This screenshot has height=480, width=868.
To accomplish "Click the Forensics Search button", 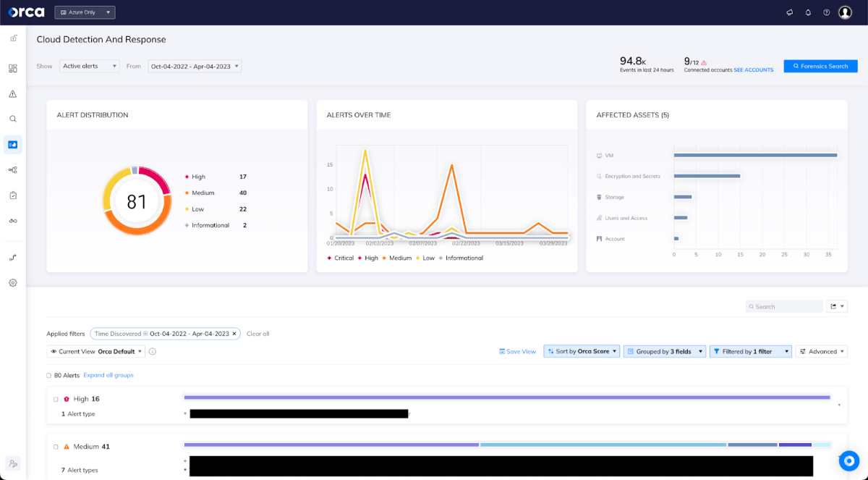I will click(x=820, y=66).
